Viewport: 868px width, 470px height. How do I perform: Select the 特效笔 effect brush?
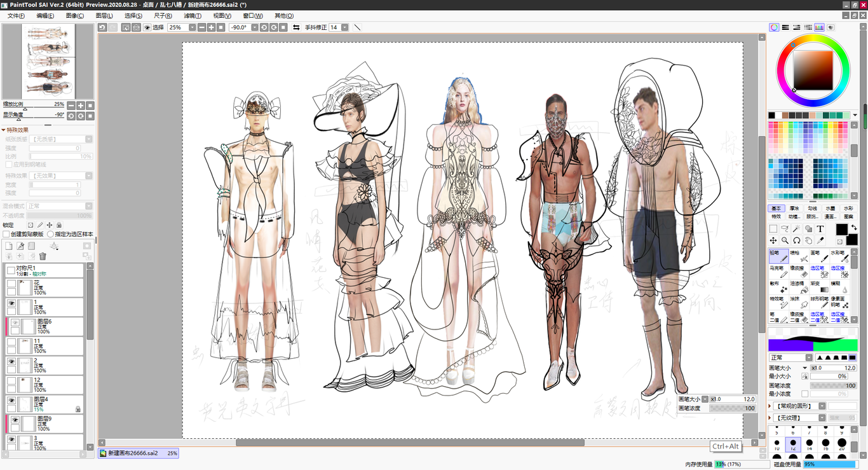click(x=778, y=302)
